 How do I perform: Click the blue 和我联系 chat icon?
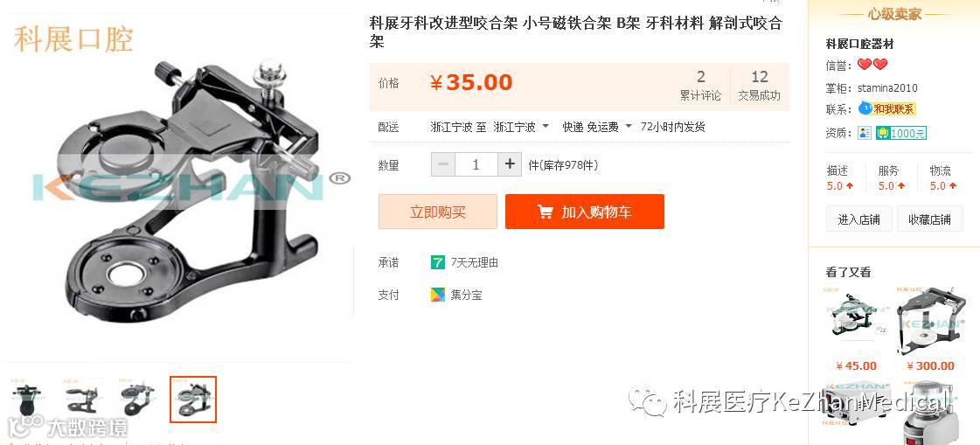point(865,108)
